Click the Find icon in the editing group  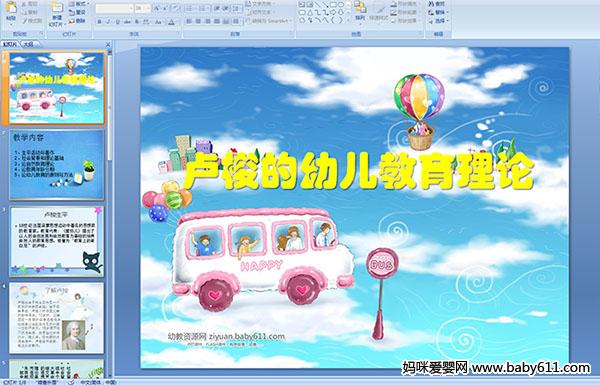(437, 4)
